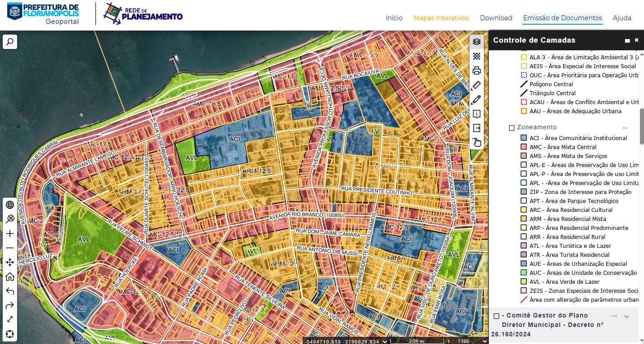Viewport: 644px width, 344px height.
Task: Select the pencil drawing tool
Action: 477,99
